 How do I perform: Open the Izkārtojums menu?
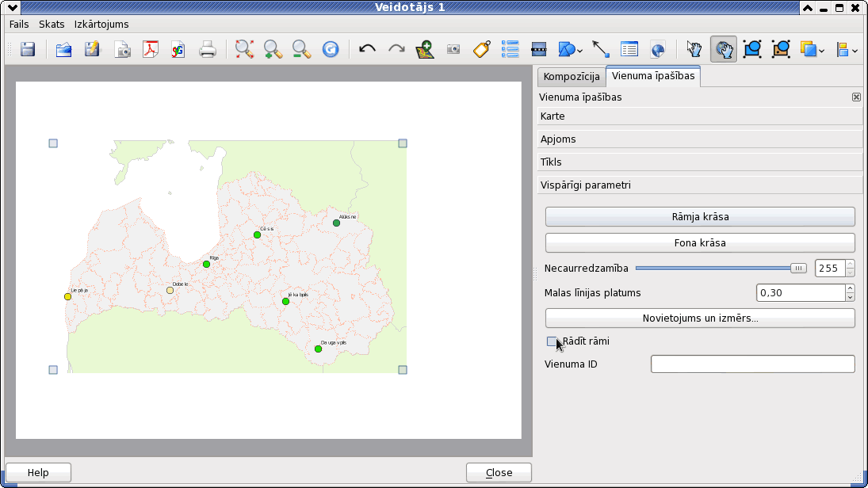coord(101,25)
